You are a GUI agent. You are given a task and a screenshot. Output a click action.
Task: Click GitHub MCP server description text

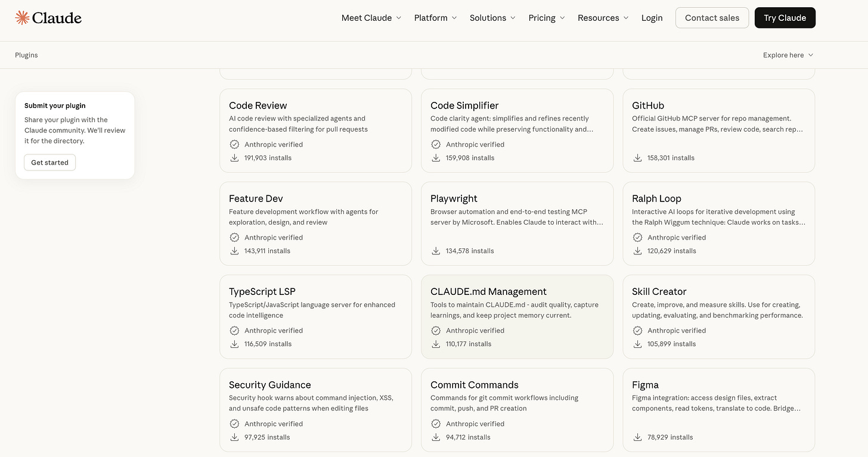pos(718,124)
